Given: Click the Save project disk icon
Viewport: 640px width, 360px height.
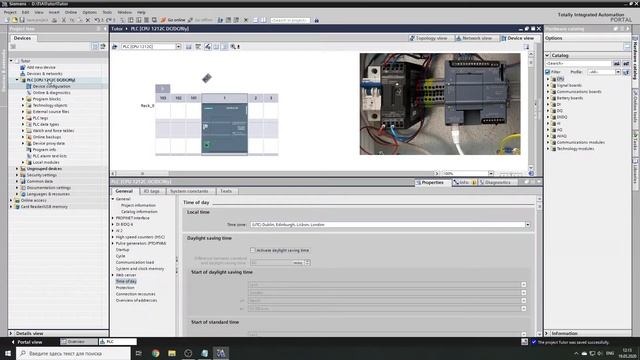Looking at the screenshot, I should pyautogui.click(x=22, y=20).
